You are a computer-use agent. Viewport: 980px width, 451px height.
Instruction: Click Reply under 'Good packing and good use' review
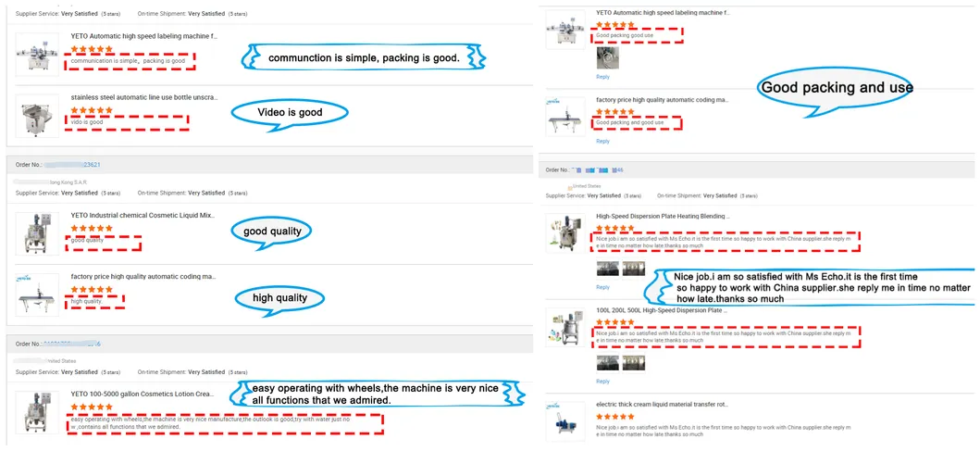point(602,142)
